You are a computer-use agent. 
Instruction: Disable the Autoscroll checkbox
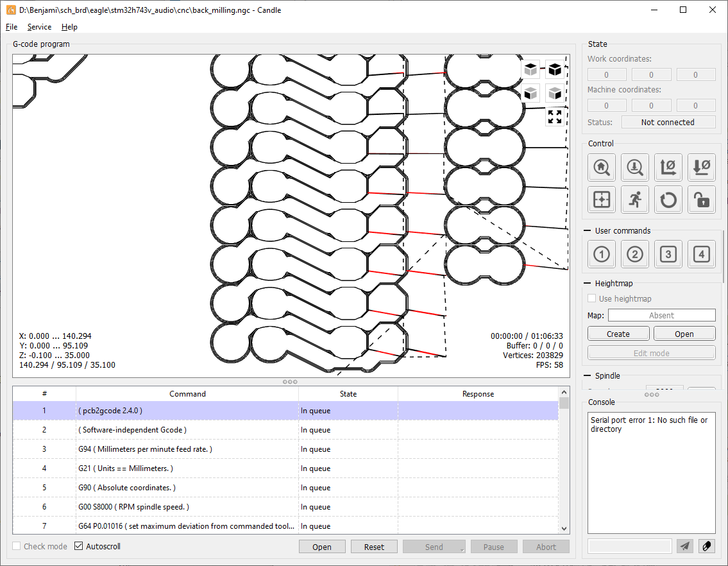[x=79, y=546]
